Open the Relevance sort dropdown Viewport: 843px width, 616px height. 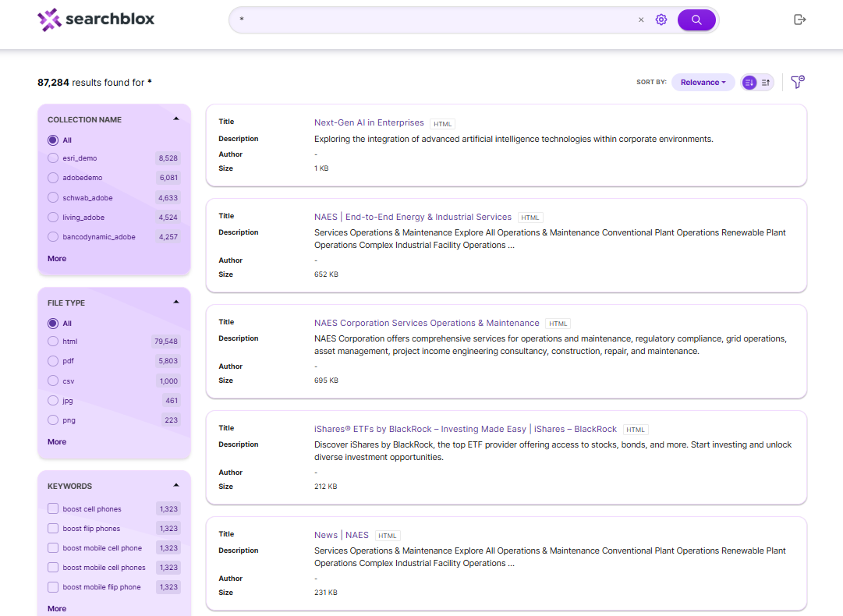[703, 82]
